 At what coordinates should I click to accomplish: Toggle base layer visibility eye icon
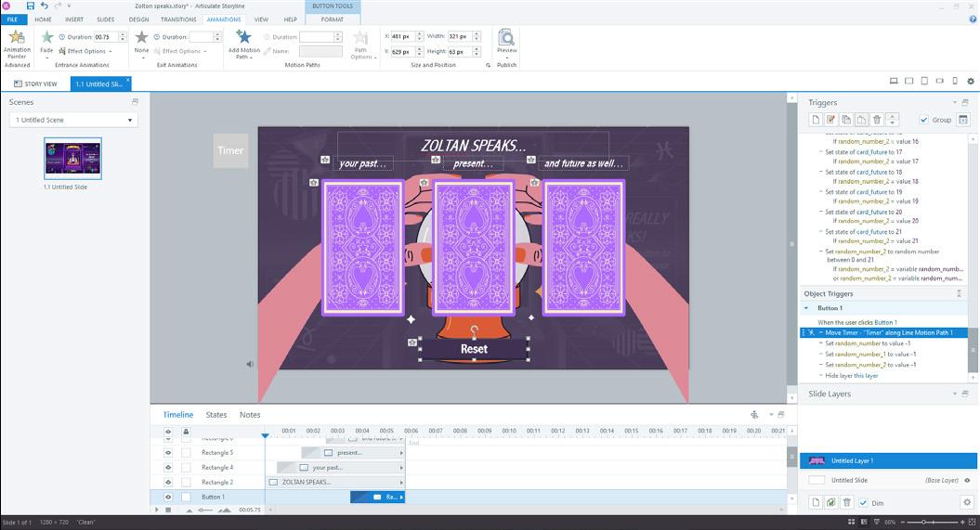pos(968,480)
